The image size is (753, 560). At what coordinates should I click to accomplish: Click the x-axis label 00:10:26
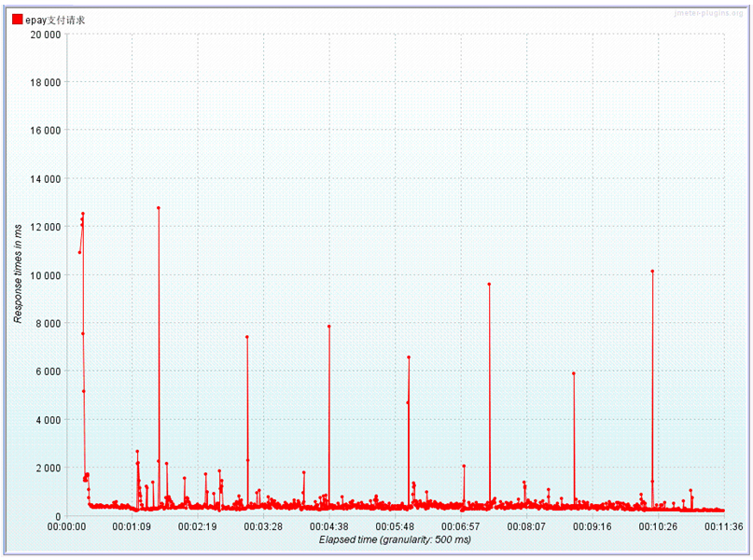tap(658, 526)
